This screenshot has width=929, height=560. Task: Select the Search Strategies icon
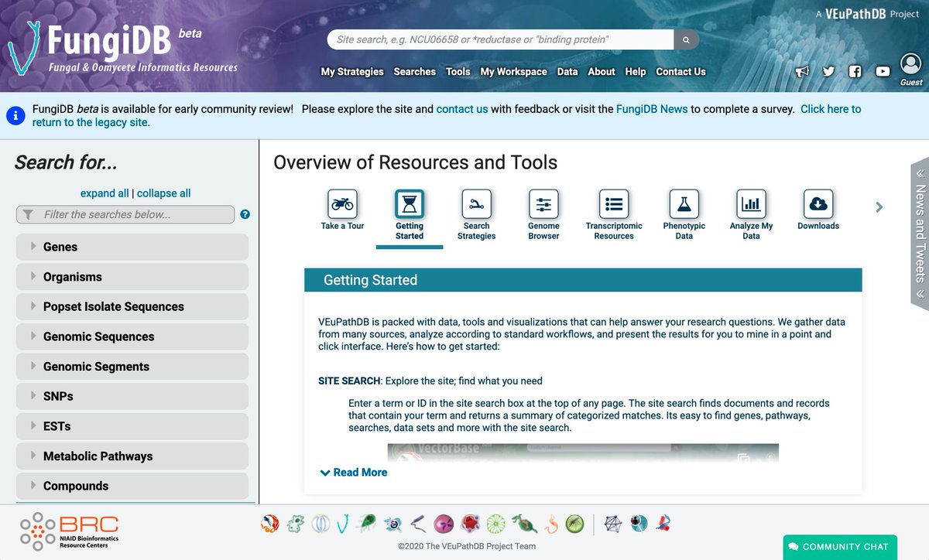click(x=476, y=204)
